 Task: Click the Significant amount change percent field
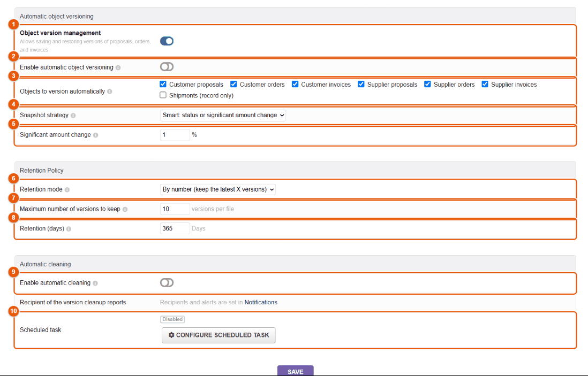click(175, 135)
